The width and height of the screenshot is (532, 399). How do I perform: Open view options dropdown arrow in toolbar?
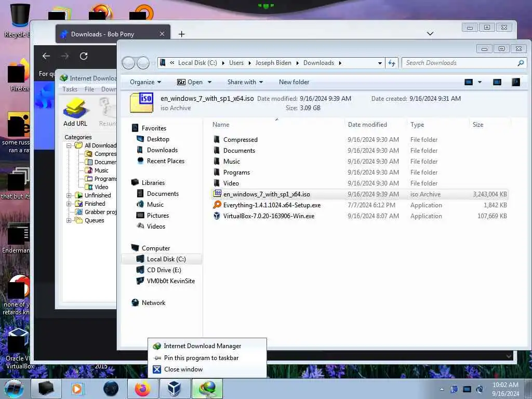coord(480,82)
